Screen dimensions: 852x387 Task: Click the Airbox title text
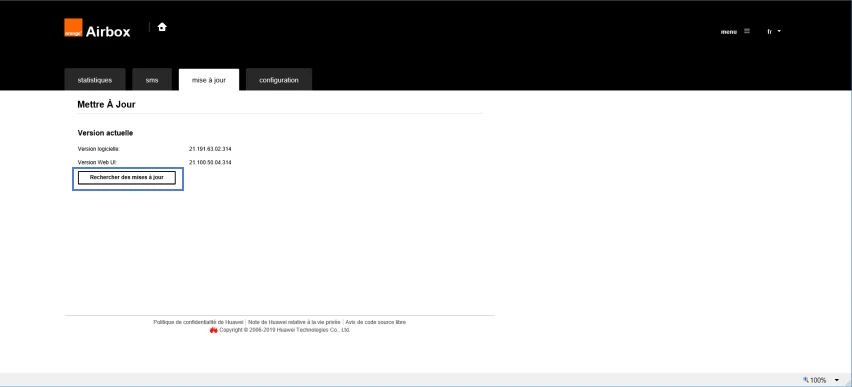[108, 32]
